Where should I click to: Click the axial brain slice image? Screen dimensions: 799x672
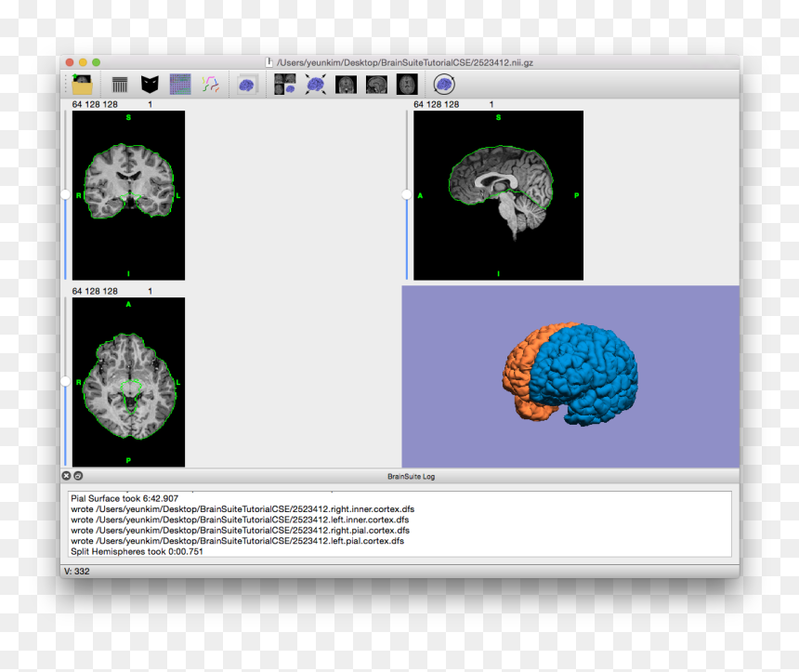[128, 382]
